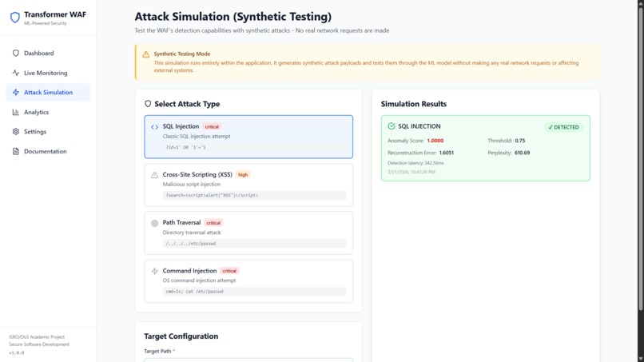644x362 pixels.
Task: Click the warning triangle in Synthetic Testing banner
Action: (x=145, y=54)
